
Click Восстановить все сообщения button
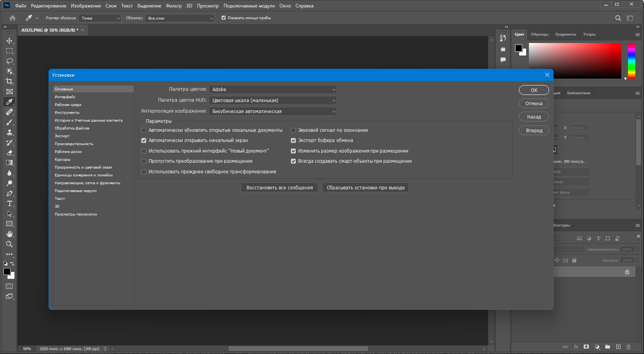pyautogui.click(x=280, y=188)
